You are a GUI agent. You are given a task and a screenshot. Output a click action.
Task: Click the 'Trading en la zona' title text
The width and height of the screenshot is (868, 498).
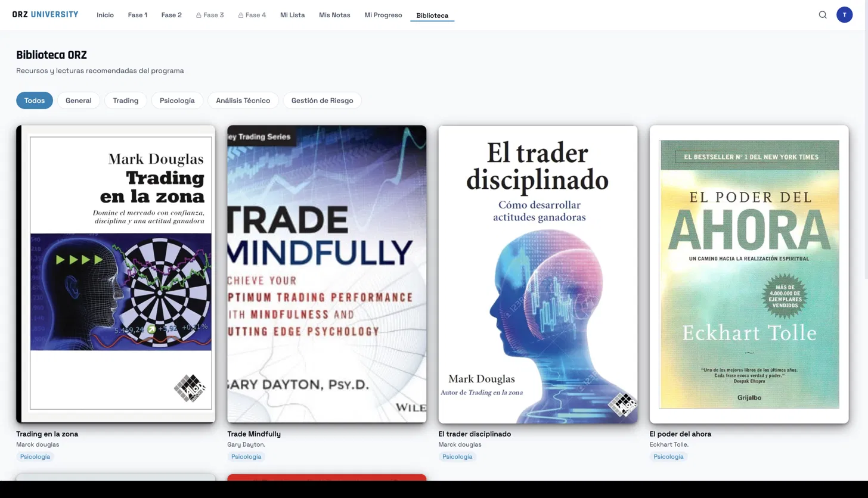[47, 434]
